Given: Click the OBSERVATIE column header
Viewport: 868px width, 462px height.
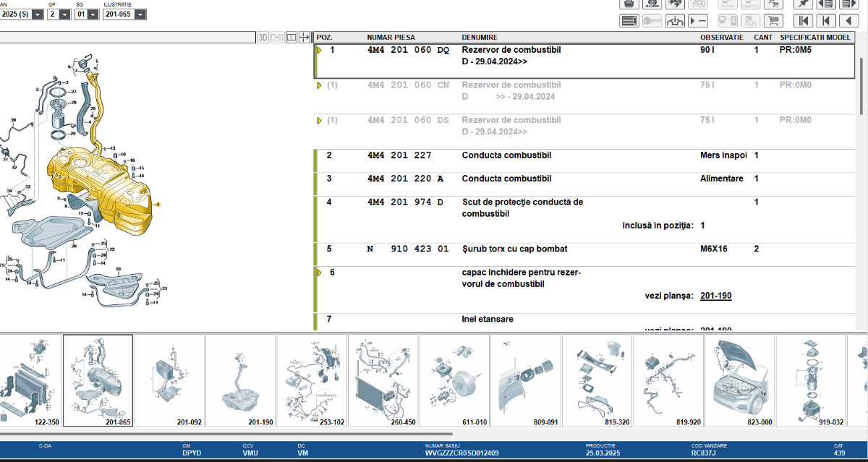Looking at the screenshot, I should coord(721,37).
